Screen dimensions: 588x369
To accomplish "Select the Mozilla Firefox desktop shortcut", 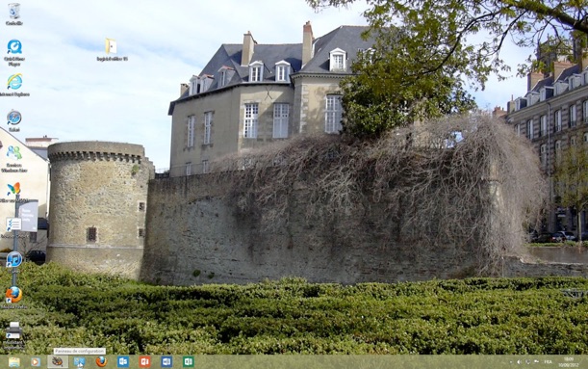I will (x=13, y=298).
